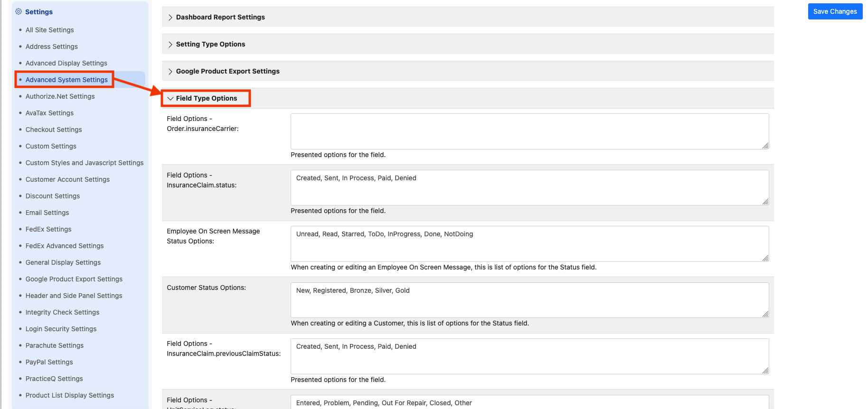868x409 pixels.
Task: Open PracticeQ Settings in sidebar
Action: click(54, 379)
